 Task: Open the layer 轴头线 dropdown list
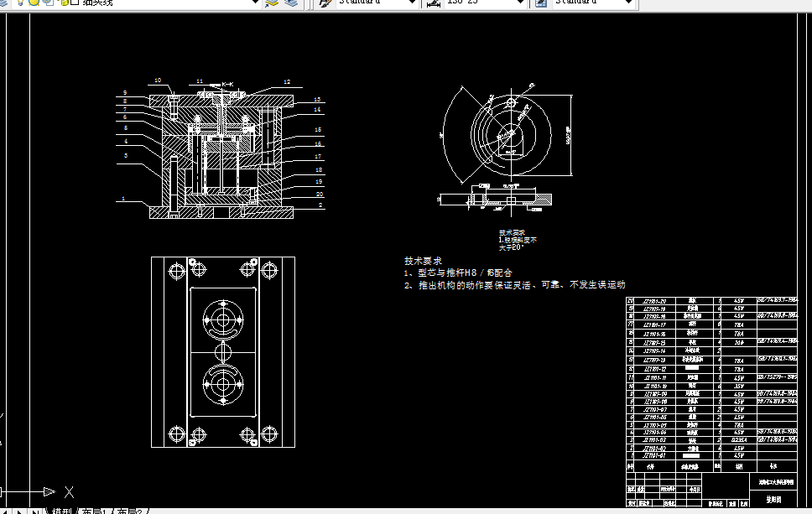pos(257,4)
